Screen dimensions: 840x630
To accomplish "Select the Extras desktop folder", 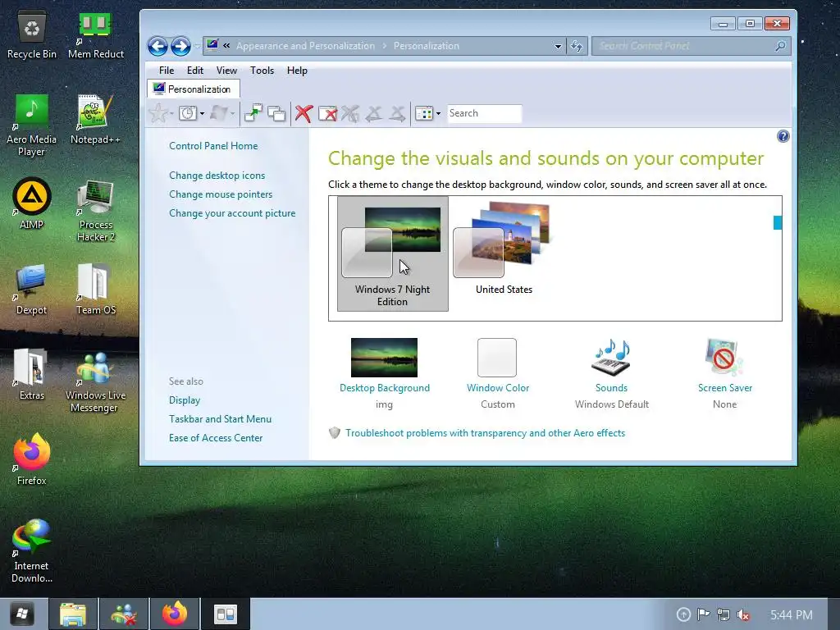I will coord(32,374).
